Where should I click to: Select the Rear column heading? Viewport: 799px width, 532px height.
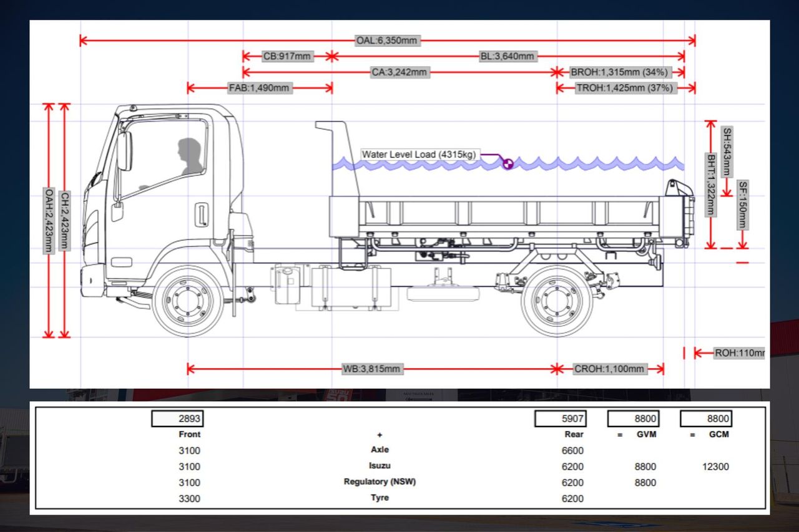[574, 434]
